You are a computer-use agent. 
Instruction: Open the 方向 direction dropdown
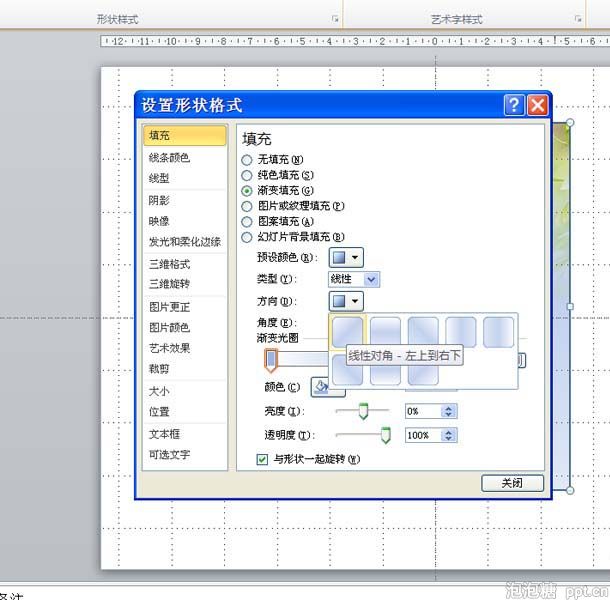click(x=345, y=301)
